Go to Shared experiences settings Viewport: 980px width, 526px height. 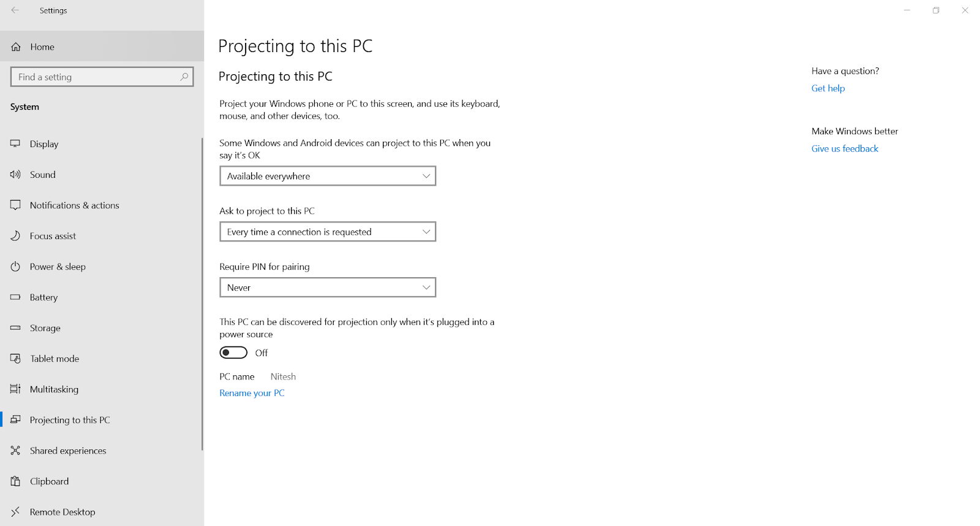(68, 451)
